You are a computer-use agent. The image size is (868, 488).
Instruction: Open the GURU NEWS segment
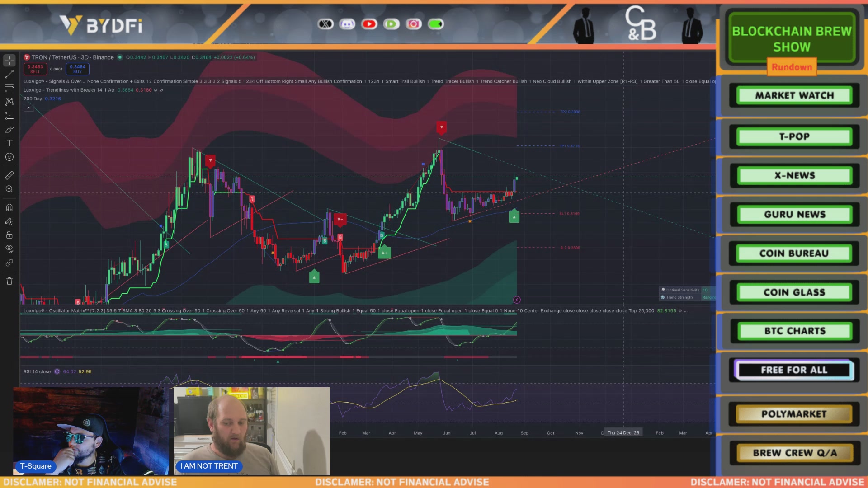[794, 215]
